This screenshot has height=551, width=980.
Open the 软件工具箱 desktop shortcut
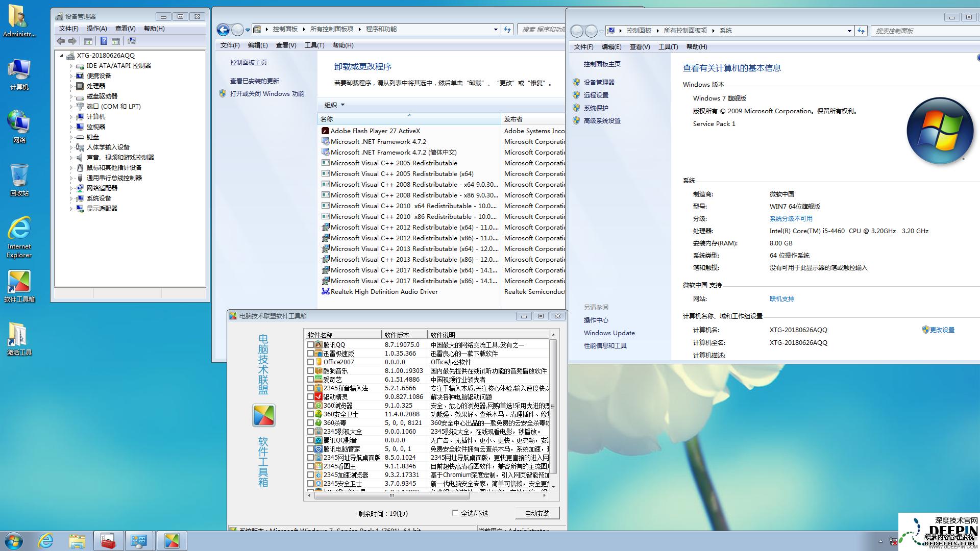pyautogui.click(x=19, y=286)
